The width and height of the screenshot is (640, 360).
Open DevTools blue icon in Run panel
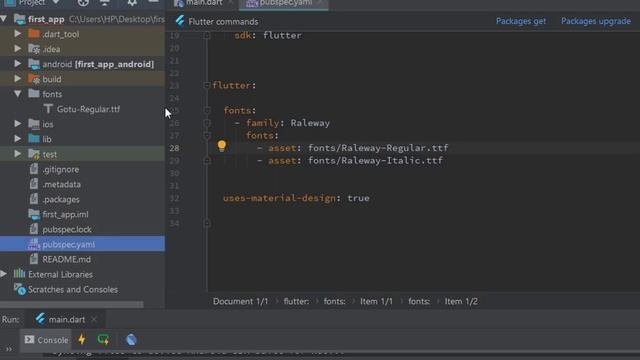coord(131,340)
